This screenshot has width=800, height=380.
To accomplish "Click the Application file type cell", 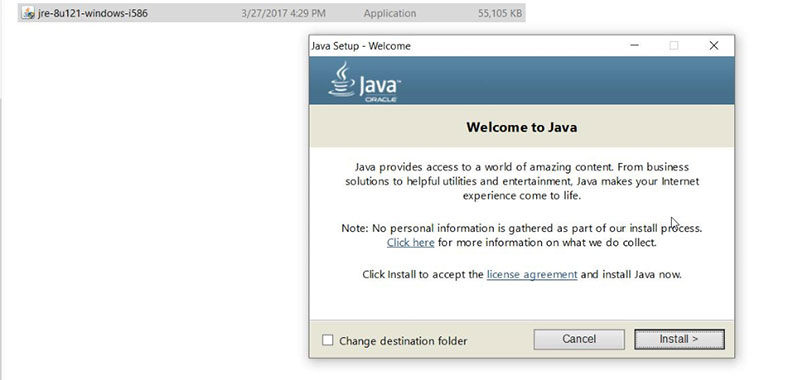I will (390, 13).
